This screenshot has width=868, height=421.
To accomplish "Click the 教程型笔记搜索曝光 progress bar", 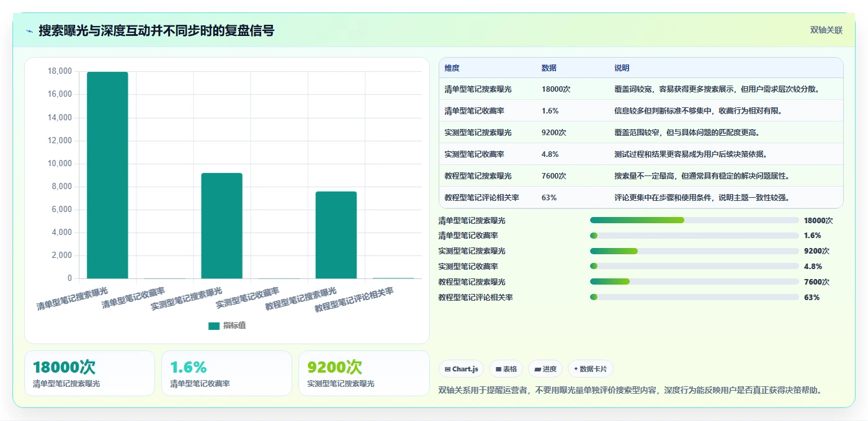I will click(x=694, y=282).
